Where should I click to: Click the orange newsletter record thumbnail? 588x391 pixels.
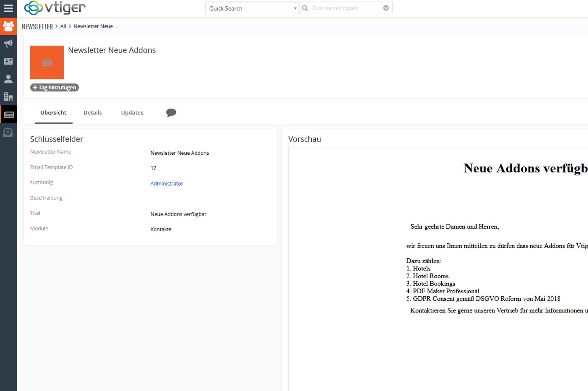[x=47, y=62]
